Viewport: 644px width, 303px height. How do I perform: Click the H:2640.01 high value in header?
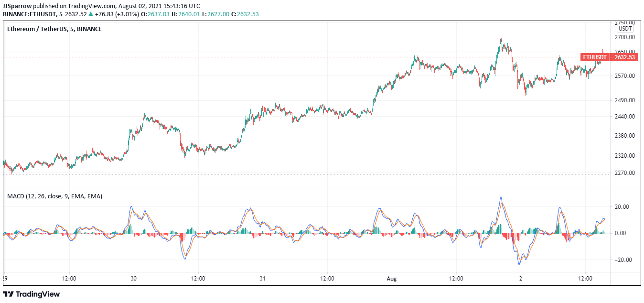186,14
